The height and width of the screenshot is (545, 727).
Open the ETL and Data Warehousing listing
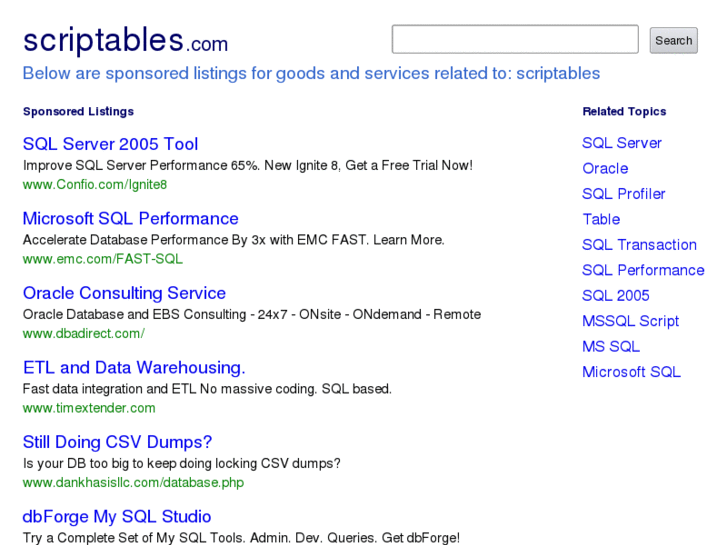[x=134, y=367]
